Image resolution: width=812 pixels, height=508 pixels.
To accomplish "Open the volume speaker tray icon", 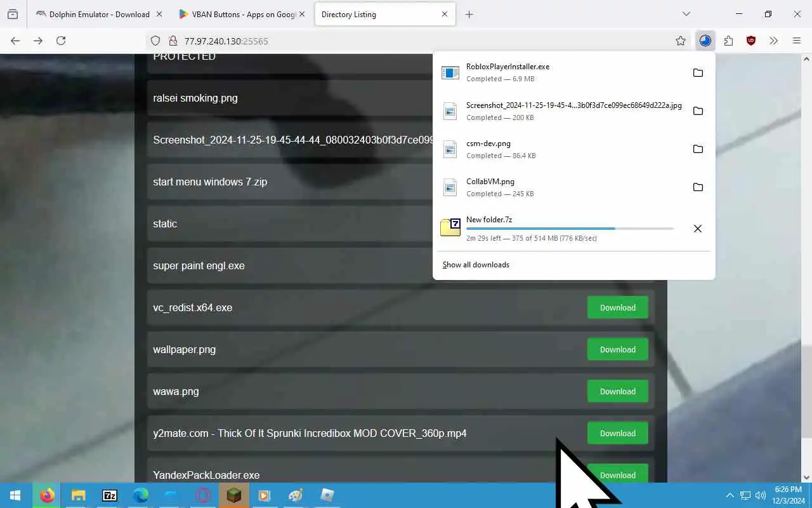I will (x=760, y=495).
